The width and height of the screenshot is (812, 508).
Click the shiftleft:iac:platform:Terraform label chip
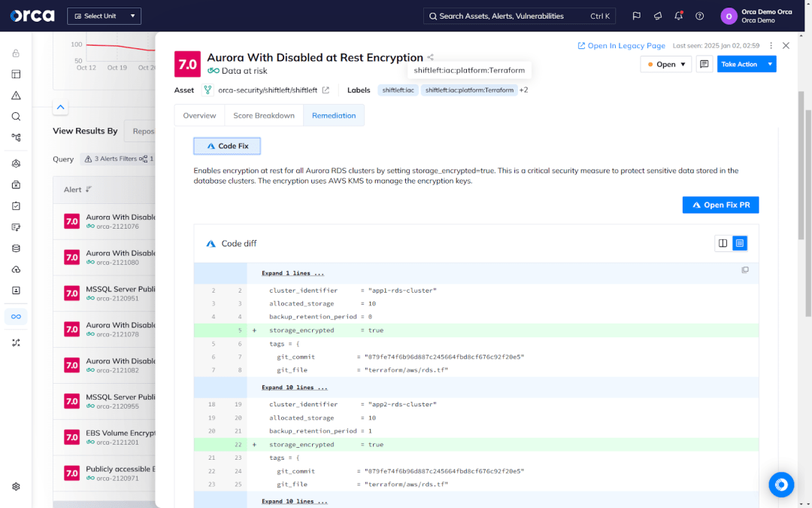pyautogui.click(x=469, y=90)
